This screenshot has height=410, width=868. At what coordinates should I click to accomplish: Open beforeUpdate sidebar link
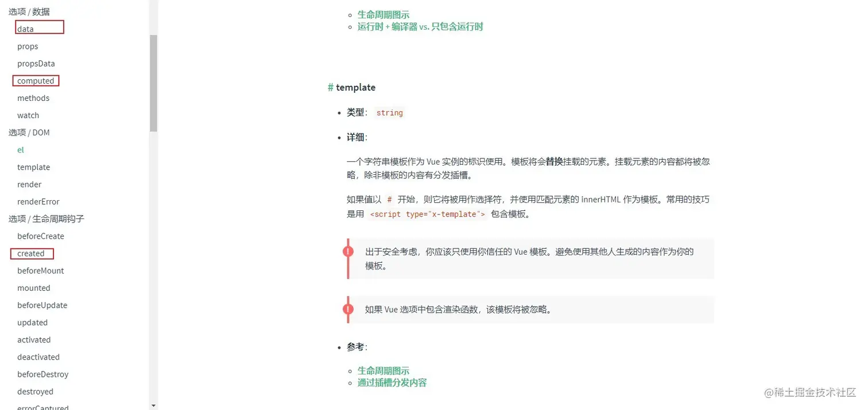pyautogui.click(x=42, y=305)
